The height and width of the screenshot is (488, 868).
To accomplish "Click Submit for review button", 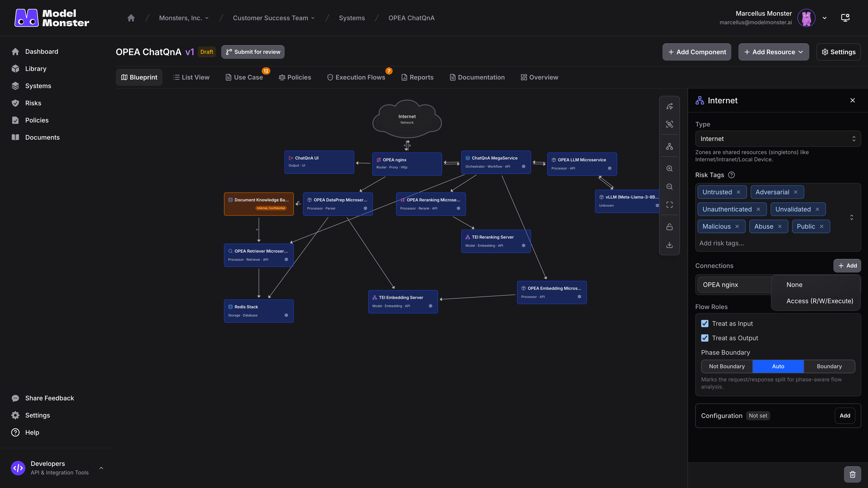I will coord(253,52).
